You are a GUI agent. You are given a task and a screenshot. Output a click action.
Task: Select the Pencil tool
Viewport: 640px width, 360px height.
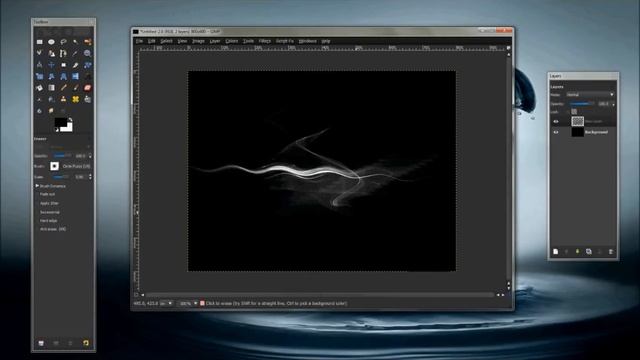click(63, 88)
